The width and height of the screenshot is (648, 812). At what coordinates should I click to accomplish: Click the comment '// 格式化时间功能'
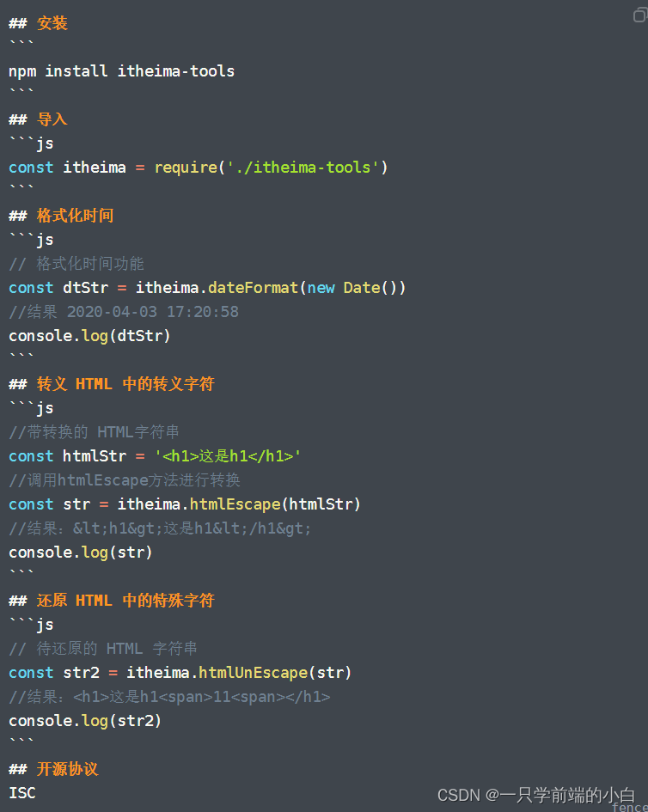(76, 264)
